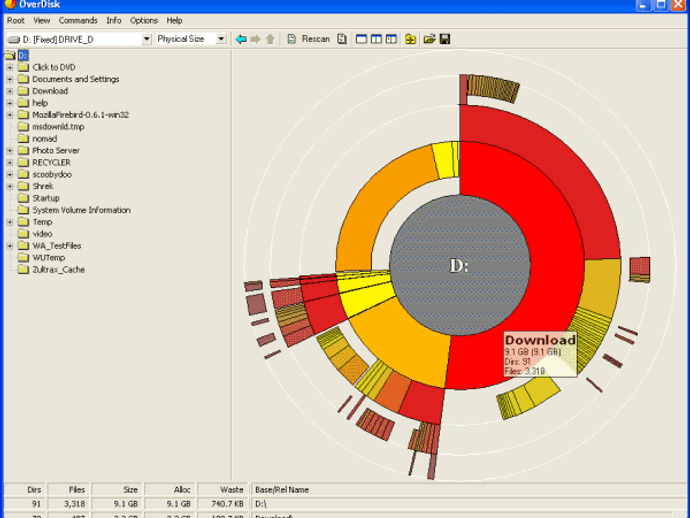Click the up-level arrow icon

[269, 39]
